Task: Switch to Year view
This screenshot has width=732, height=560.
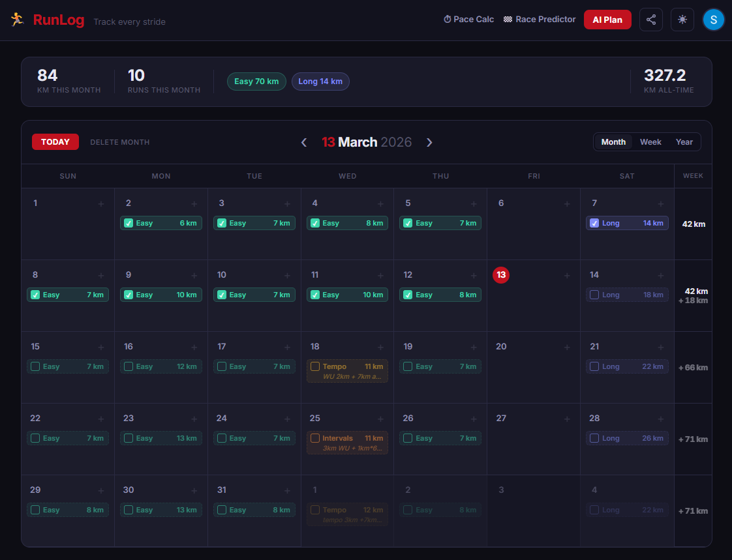Action: (684, 141)
